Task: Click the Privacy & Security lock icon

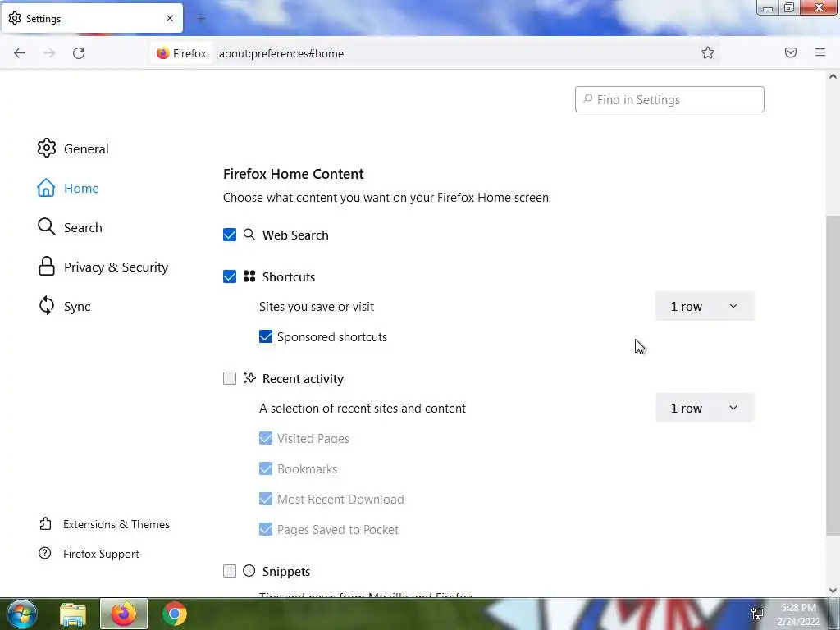Action: pos(47,267)
